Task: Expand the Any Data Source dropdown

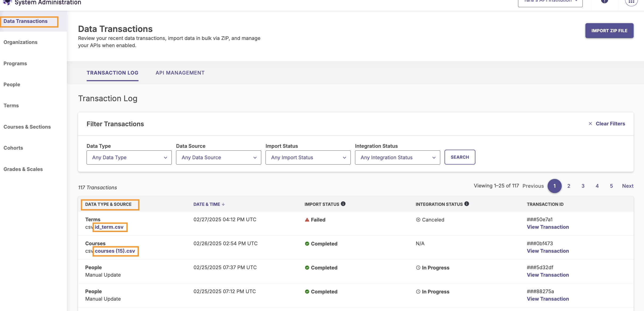Action: coord(219,157)
